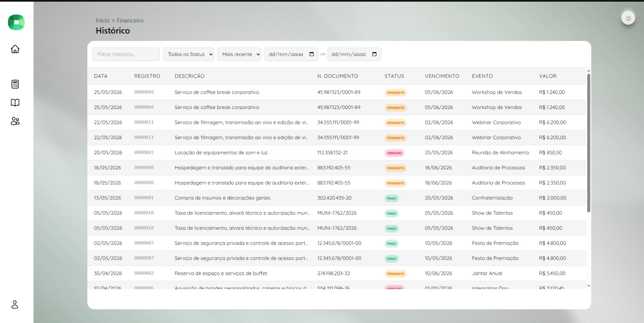Click event 'Jantar Anual'
The image size is (644, 323).
[487, 274]
